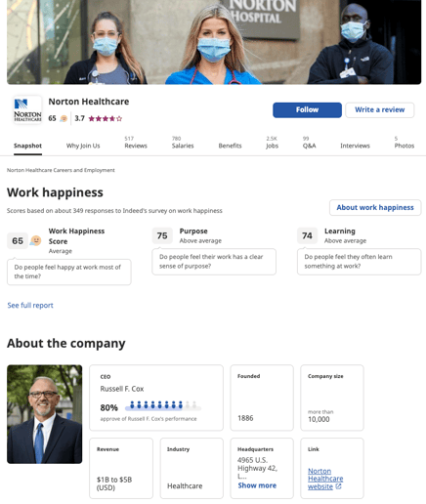Click the Norton Healthcare logo
This screenshot has height=504, width=426.
click(27, 109)
